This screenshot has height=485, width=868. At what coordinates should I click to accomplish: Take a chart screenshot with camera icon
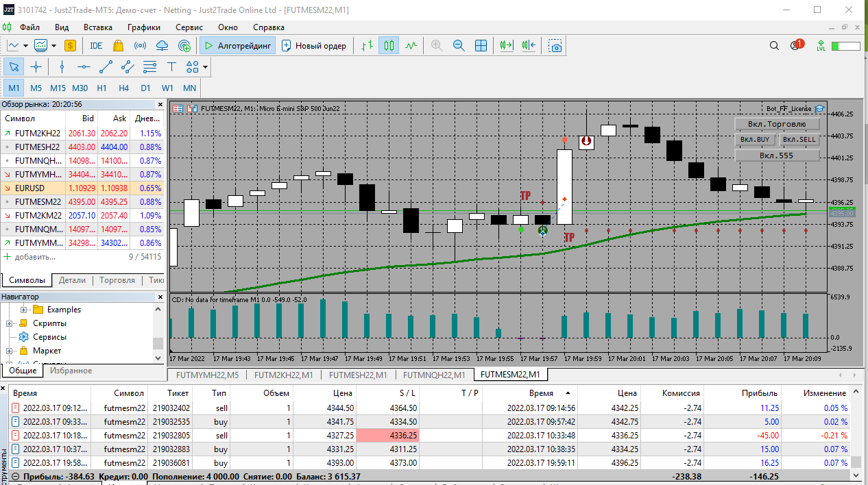click(x=556, y=46)
